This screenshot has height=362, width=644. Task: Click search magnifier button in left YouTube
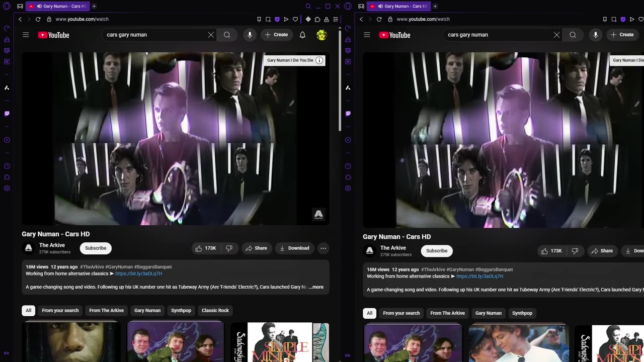click(x=227, y=35)
